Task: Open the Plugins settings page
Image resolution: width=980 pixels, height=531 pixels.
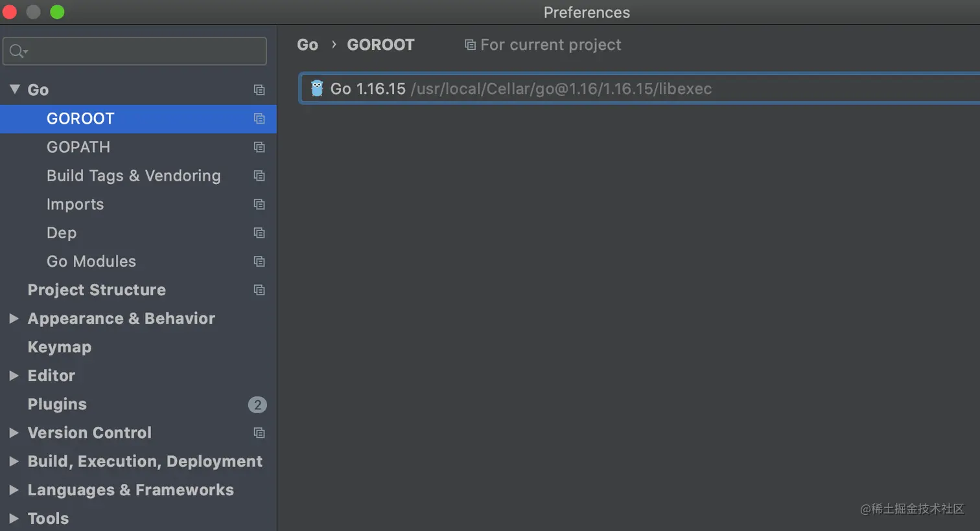Action: [57, 404]
